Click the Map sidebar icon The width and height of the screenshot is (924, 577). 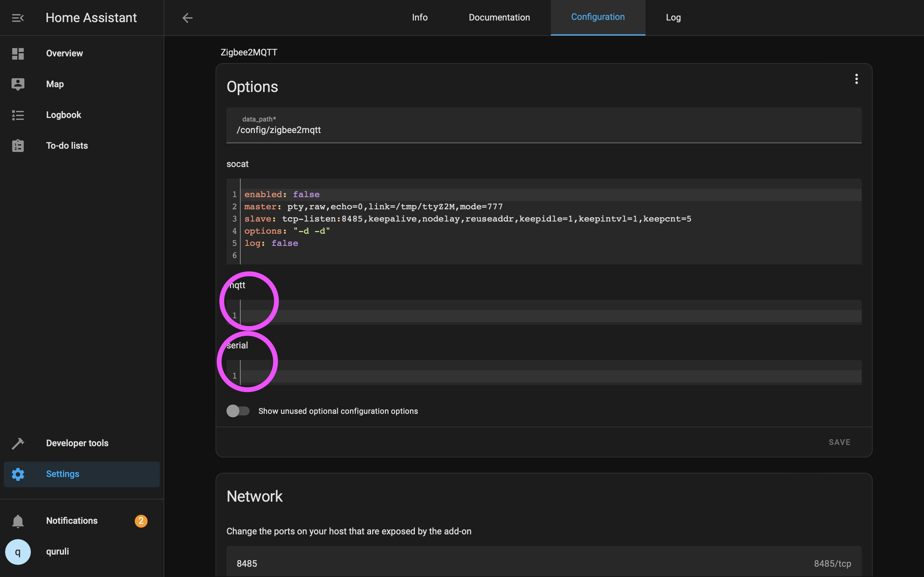[x=18, y=84]
